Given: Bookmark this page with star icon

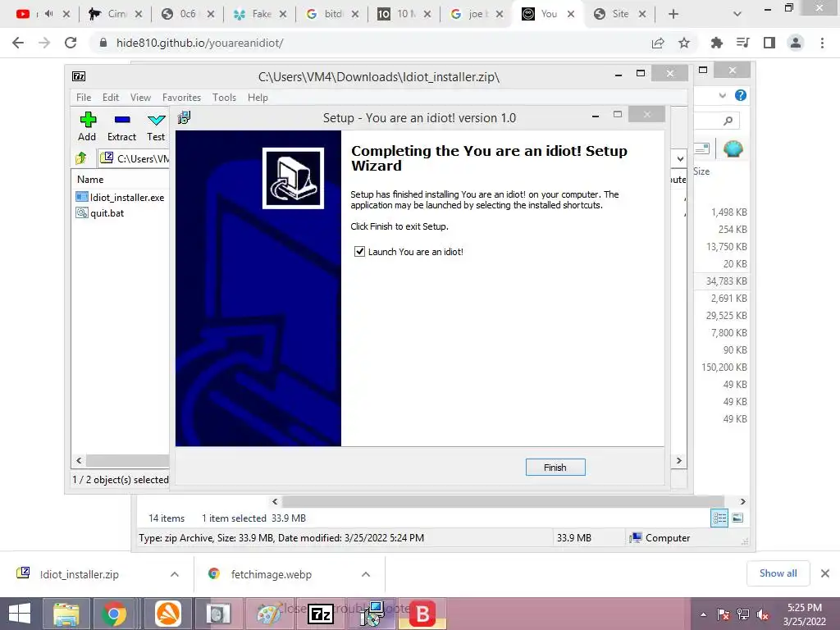Looking at the screenshot, I should click(684, 43).
